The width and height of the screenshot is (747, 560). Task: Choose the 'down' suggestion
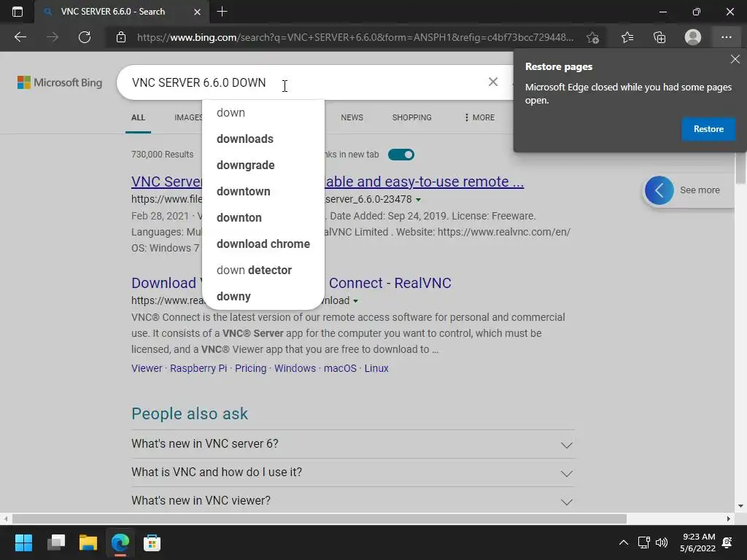263,113
